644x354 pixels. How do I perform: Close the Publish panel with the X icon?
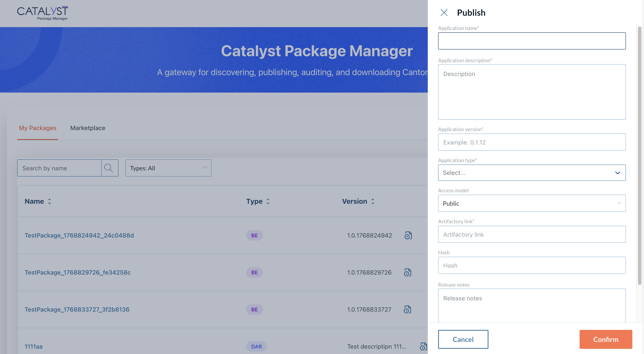[444, 12]
